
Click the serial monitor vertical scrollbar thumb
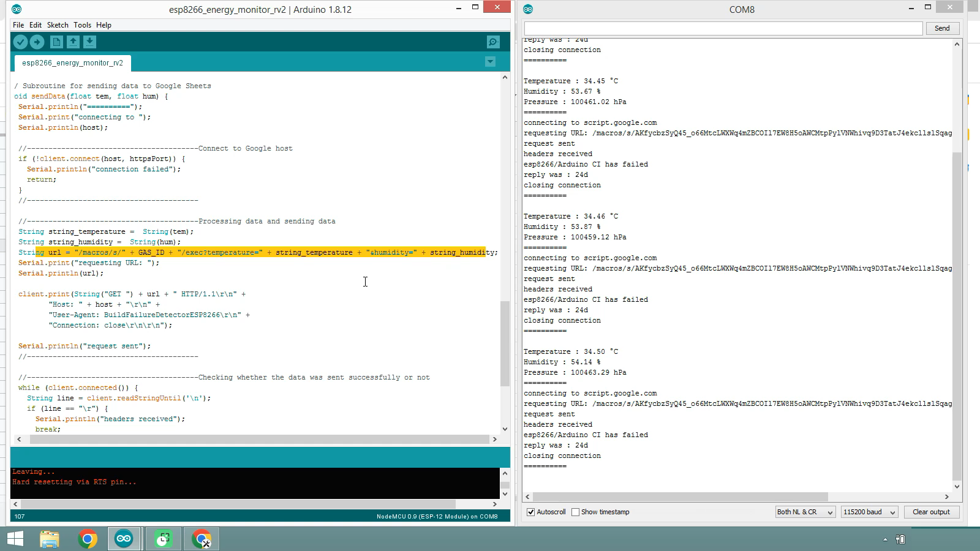click(957, 316)
